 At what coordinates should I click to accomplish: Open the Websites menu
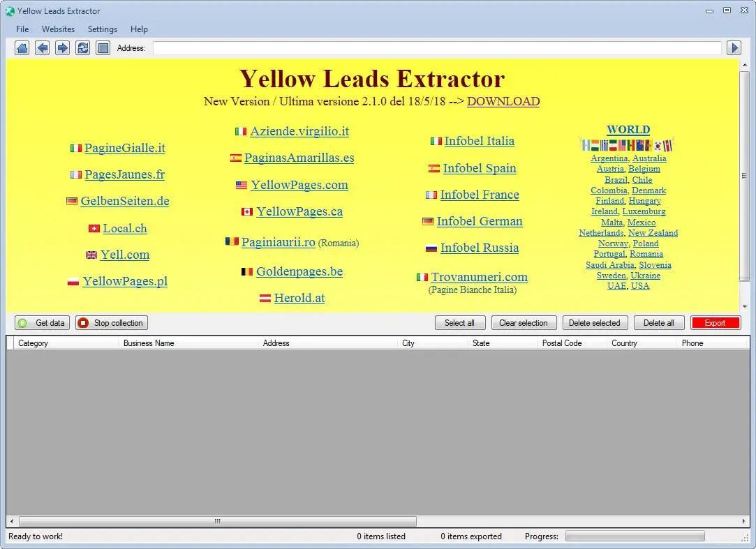pyautogui.click(x=58, y=29)
